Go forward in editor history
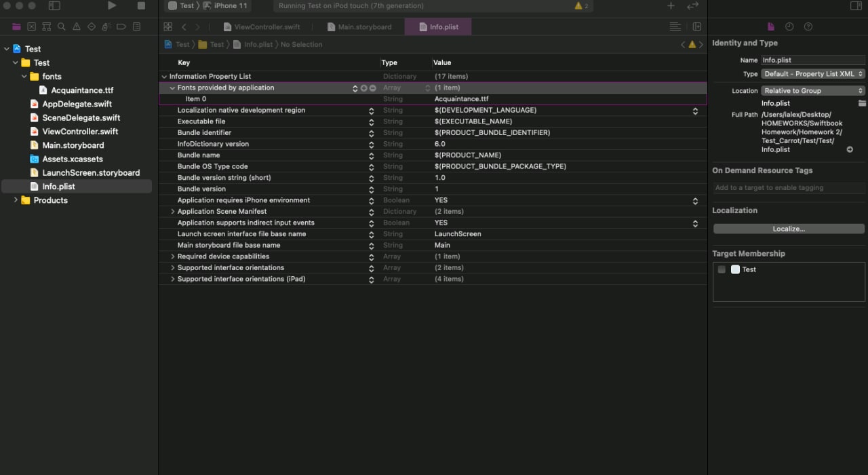The height and width of the screenshot is (475, 868). coord(197,26)
